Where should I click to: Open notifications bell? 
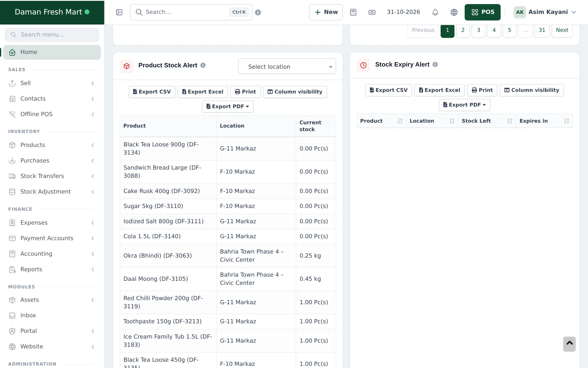435,12
